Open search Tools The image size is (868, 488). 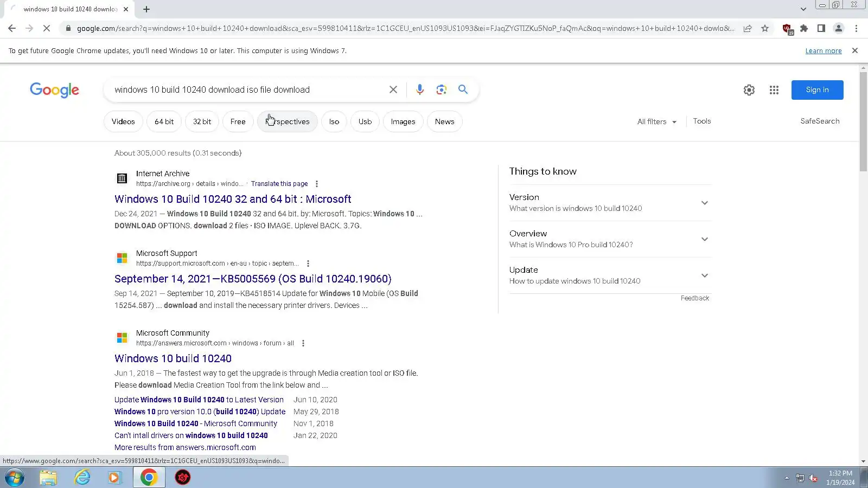[702, 121]
